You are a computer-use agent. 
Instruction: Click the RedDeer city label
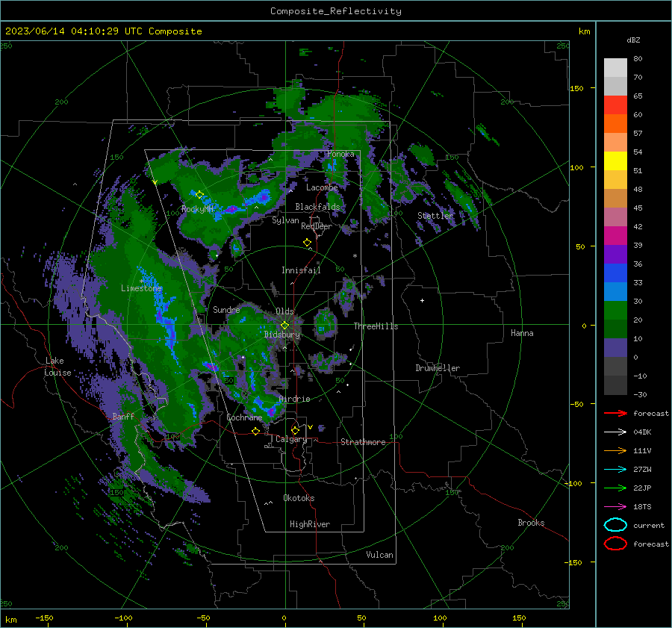pos(317,226)
